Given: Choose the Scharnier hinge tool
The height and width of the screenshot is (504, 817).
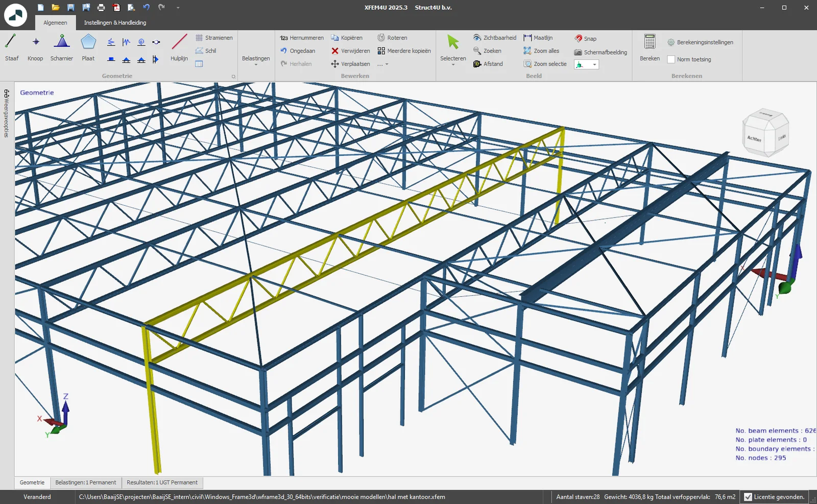Looking at the screenshot, I should 62,47.
